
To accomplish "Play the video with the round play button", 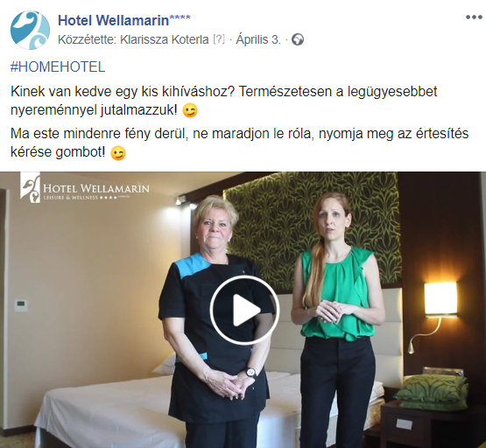I will point(244,311).
